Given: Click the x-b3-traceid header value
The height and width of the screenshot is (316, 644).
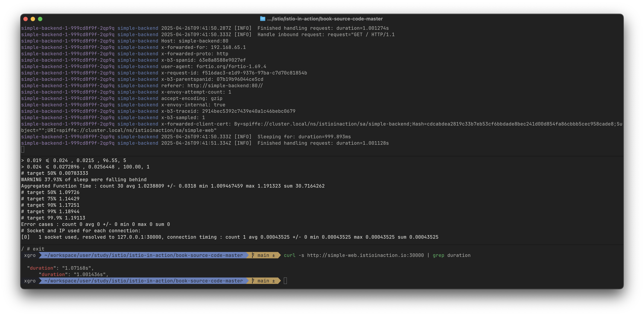Looking at the screenshot, I should click(x=249, y=111).
